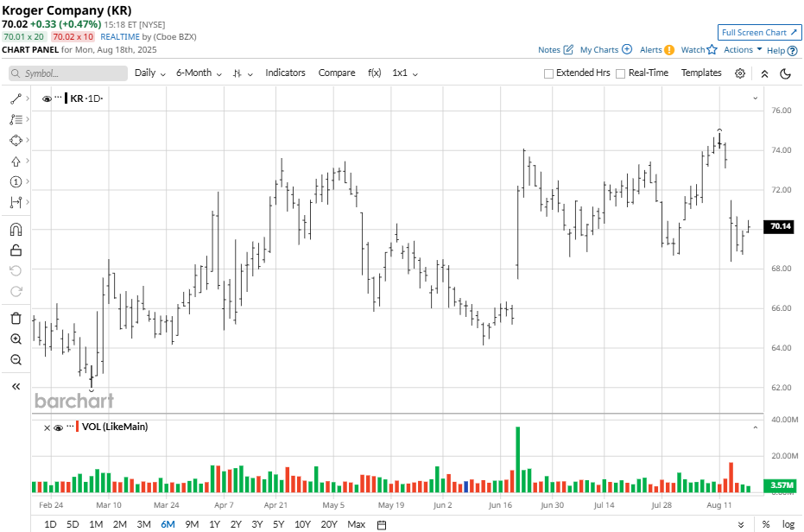Open the date range calendar picker
This screenshot has height=532, width=804.
(x=382, y=525)
